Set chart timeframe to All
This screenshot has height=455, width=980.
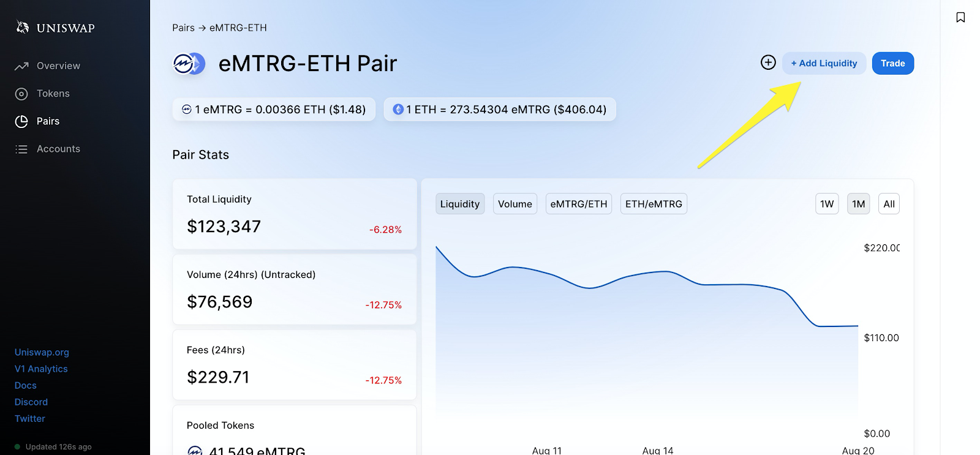889,204
